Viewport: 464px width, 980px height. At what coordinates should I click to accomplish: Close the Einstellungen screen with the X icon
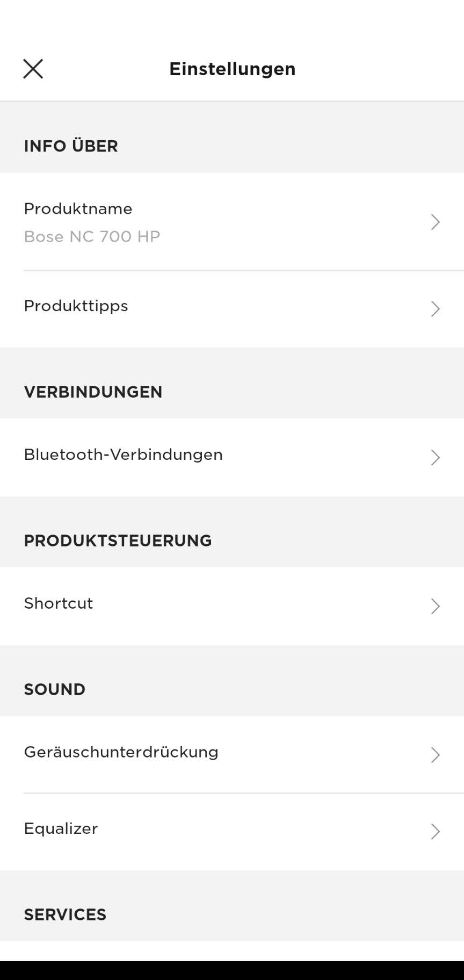(33, 69)
